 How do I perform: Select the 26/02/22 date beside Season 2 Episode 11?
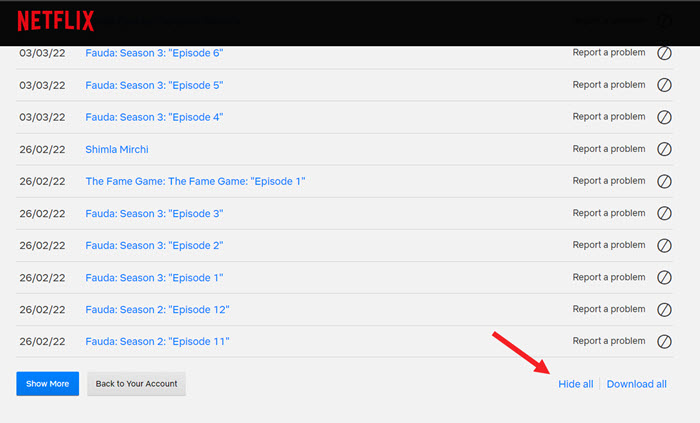click(x=42, y=341)
